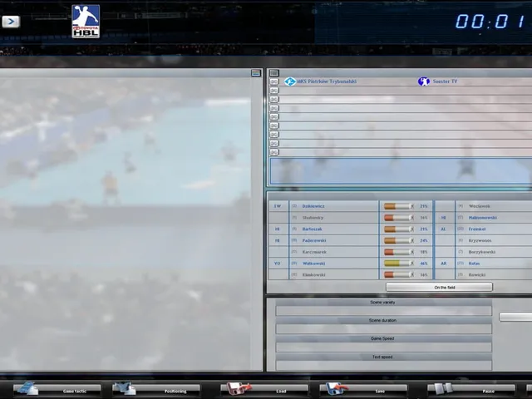Click the Toyota HBL league logo
Screen dimensions: 532x399
click(x=86, y=21)
